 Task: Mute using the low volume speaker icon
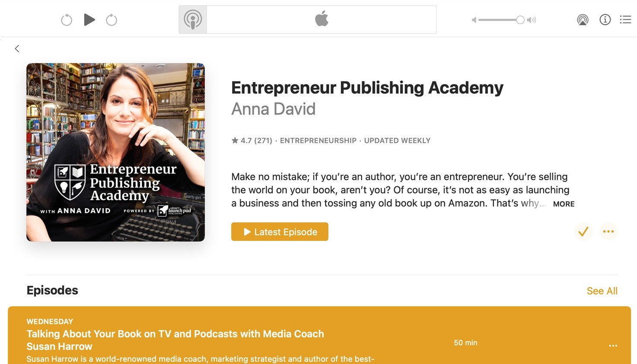click(474, 20)
